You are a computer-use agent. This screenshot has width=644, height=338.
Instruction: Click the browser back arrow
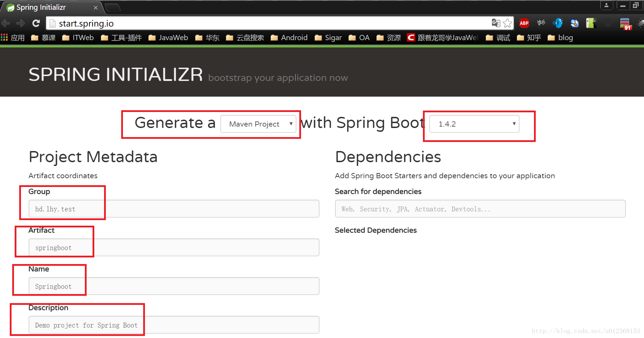[x=6, y=23]
